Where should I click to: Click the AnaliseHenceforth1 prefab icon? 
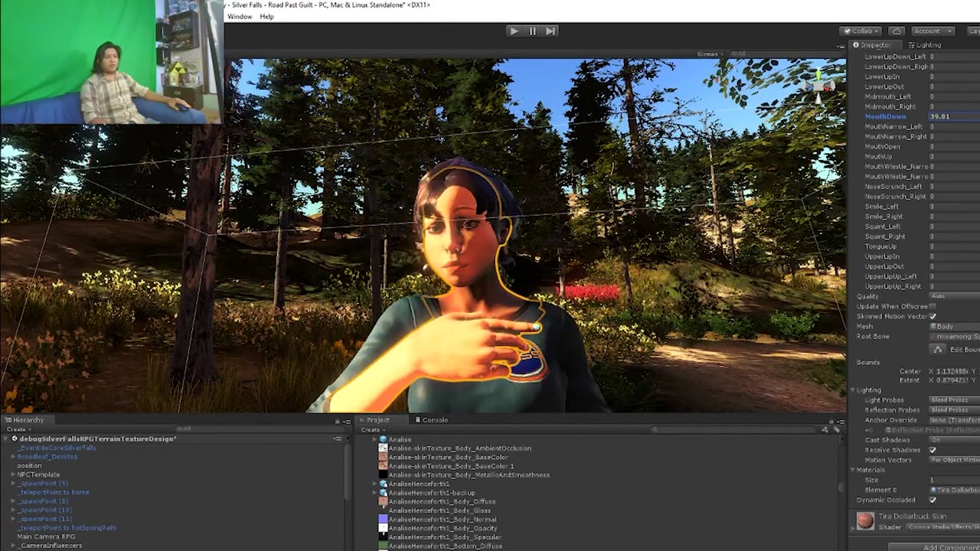click(383, 484)
